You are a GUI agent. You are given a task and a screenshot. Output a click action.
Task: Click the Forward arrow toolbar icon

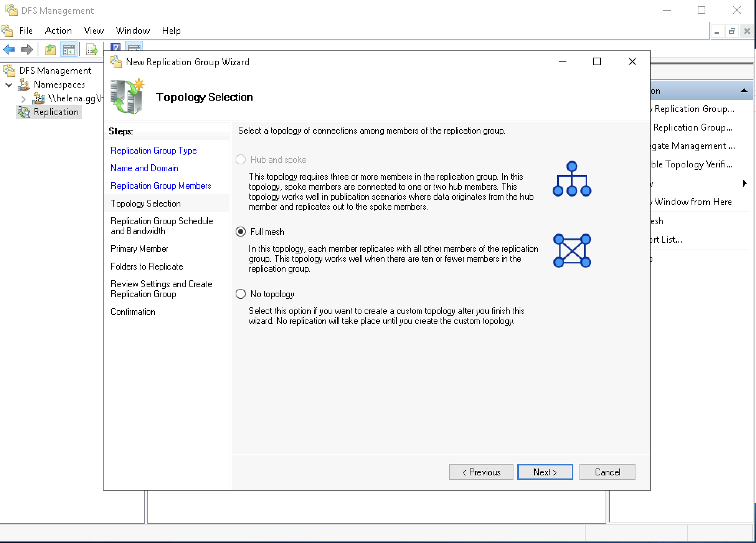coord(26,49)
